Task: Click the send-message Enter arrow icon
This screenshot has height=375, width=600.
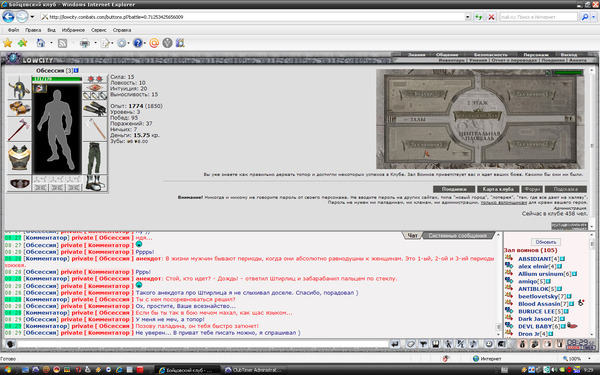Action: [395, 344]
